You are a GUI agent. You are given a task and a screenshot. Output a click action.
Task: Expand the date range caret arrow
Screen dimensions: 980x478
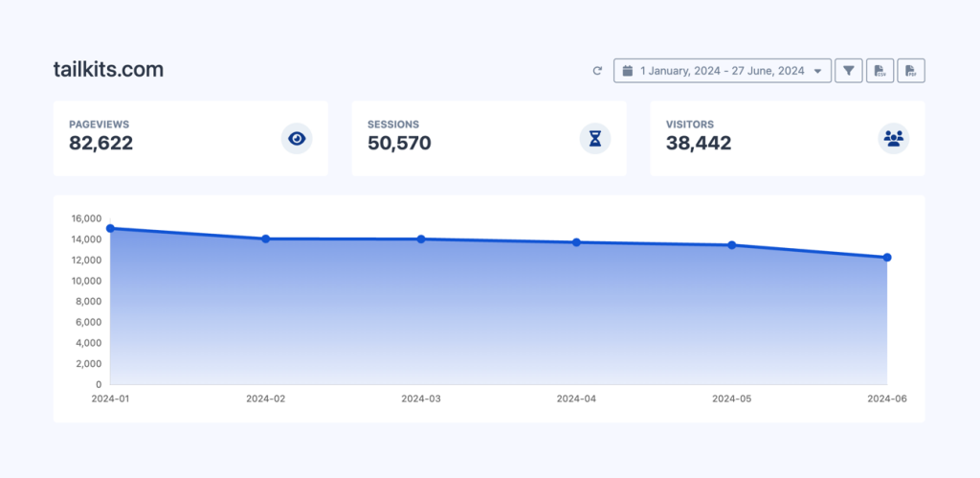click(x=817, y=71)
